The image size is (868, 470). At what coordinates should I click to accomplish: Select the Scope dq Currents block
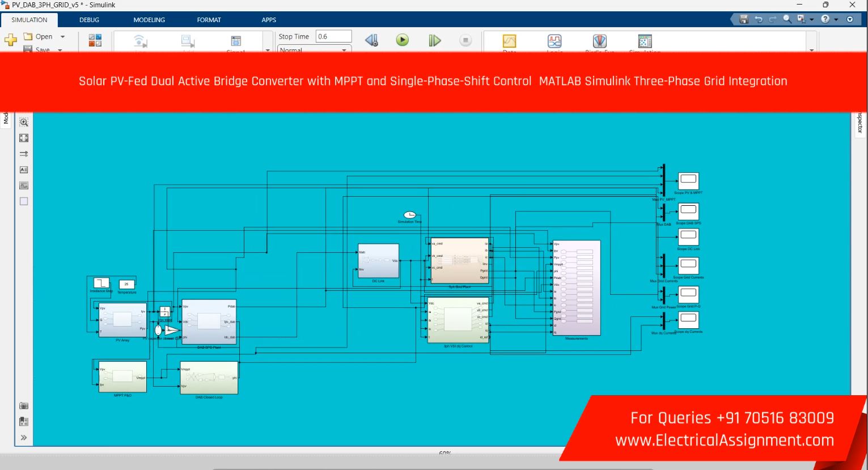click(x=688, y=320)
